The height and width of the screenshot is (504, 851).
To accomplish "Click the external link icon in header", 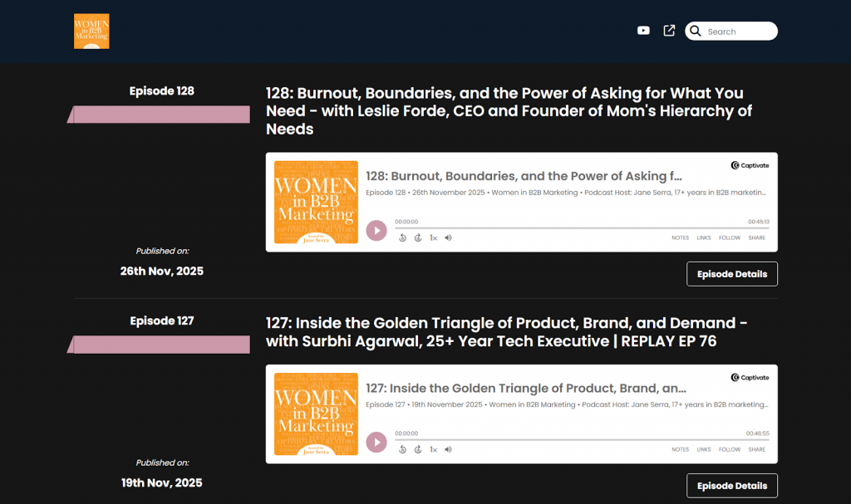I will click(x=669, y=31).
